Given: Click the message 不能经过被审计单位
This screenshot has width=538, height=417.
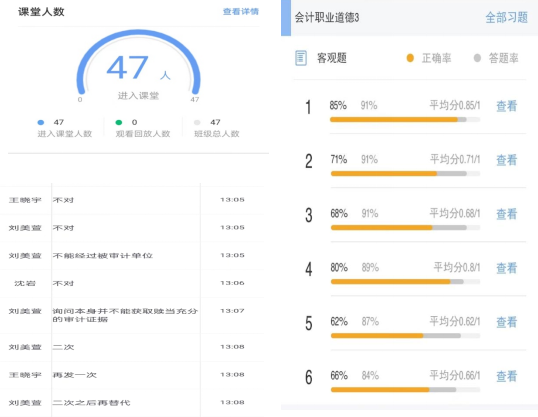Looking at the screenshot, I should coord(102,256).
